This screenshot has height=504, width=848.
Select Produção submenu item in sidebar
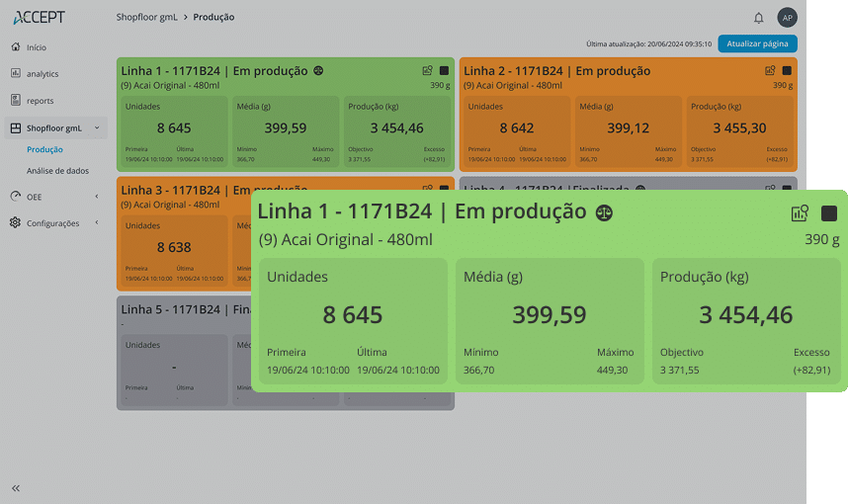tap(44, 150)
